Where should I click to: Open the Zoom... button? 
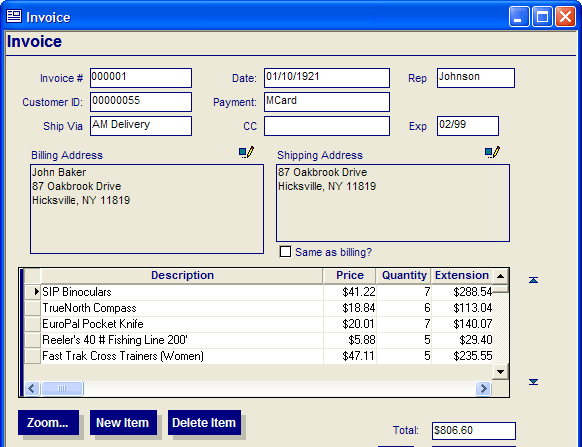pos(48,422)
